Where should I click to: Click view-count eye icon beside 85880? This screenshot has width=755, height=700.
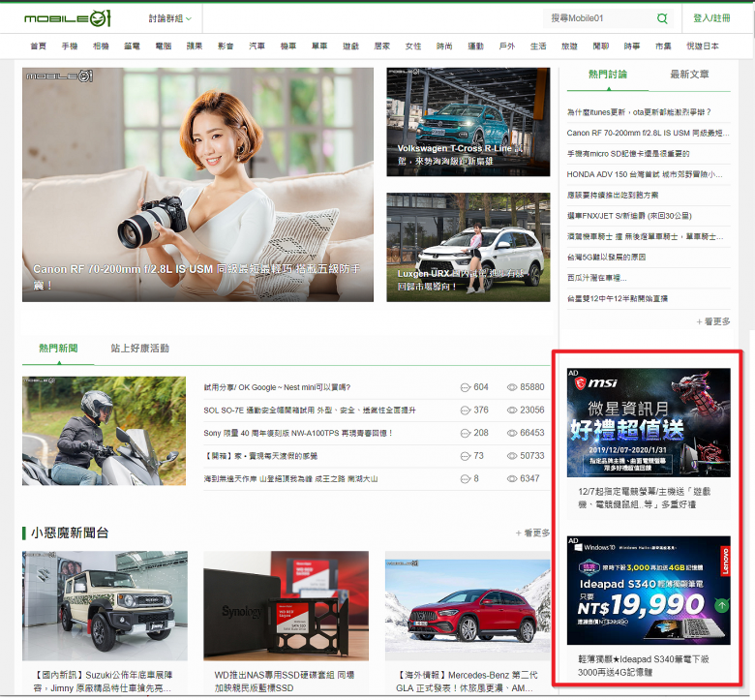tap(512, 387)
